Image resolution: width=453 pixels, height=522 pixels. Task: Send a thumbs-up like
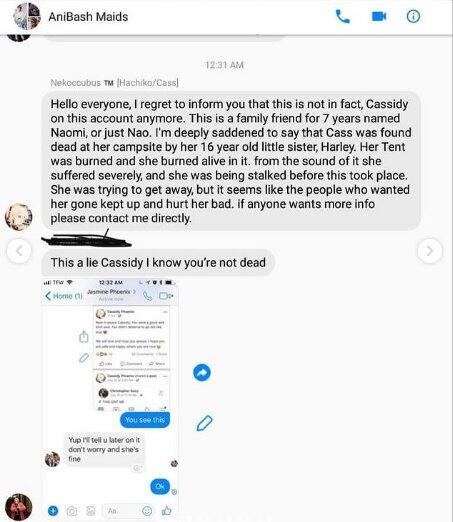coord(166,510)
